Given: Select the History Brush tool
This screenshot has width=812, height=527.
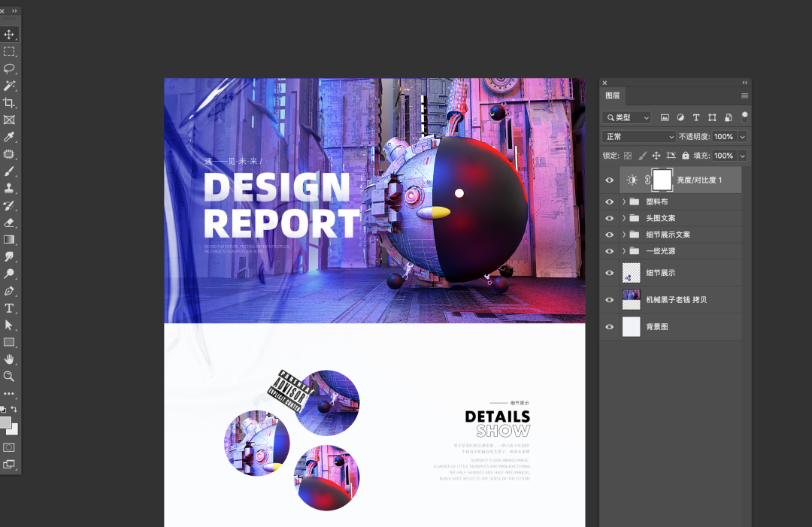Looking at the screenshot, I should click(x=9, y=205).
